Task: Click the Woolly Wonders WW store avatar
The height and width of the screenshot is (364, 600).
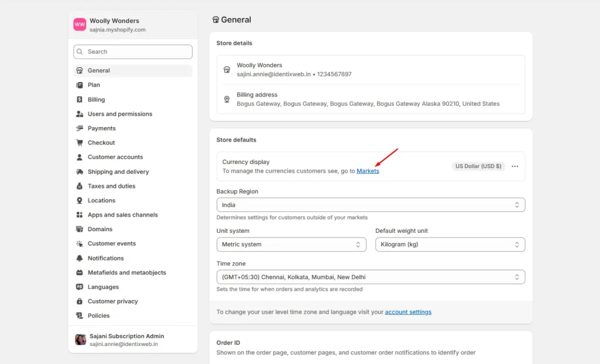Action: click(x=80, y=25)
